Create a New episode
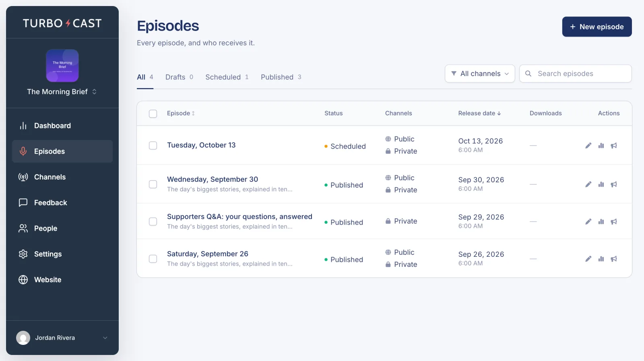644x361 pixels. (x=597, y=27)
